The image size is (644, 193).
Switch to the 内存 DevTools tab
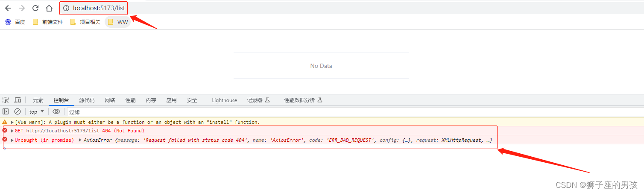pyautogui.click(x=151, y=100)
